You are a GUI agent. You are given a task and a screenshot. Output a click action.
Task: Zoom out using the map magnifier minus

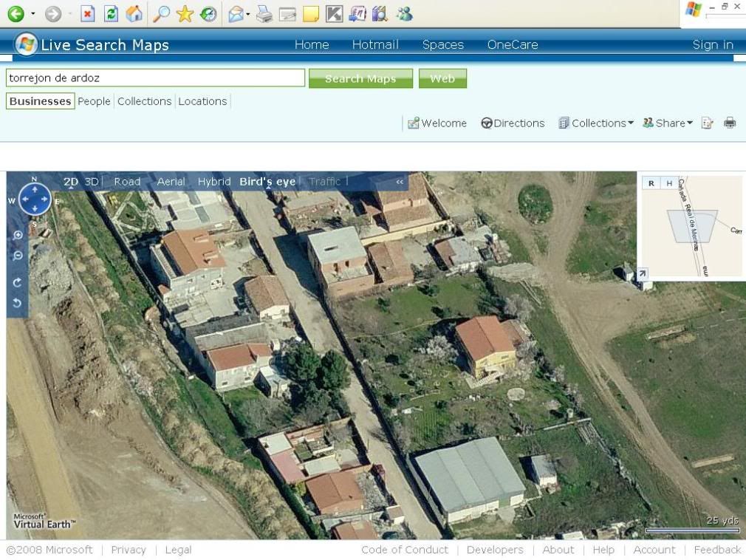18,256
